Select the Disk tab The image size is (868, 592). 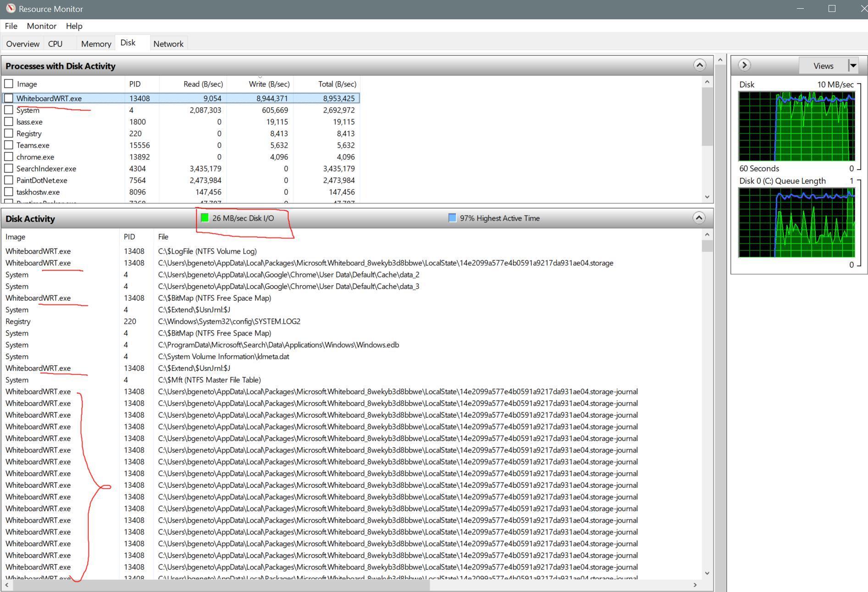click(128, 43)
